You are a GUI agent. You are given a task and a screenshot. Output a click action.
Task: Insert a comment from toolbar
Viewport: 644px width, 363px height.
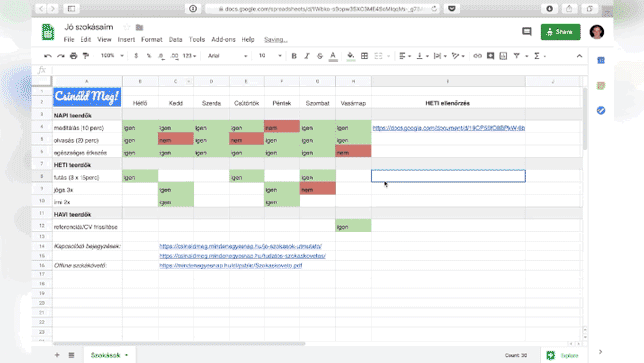coord(490,56)
